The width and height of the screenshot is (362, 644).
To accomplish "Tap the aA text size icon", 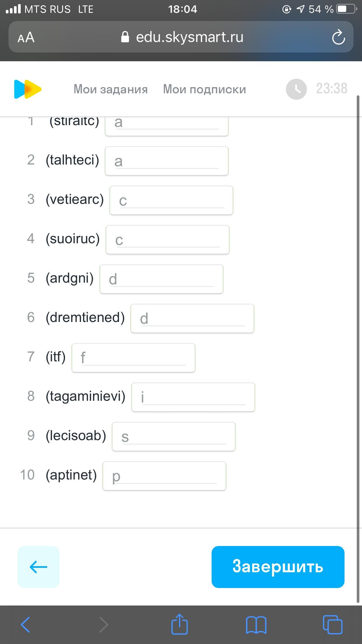I will [26, 37].
